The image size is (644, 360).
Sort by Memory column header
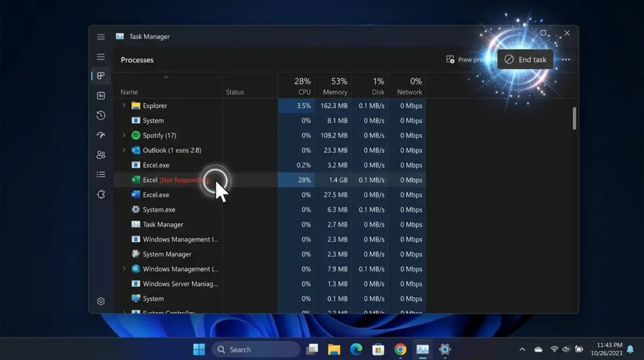tap(335, 92)
